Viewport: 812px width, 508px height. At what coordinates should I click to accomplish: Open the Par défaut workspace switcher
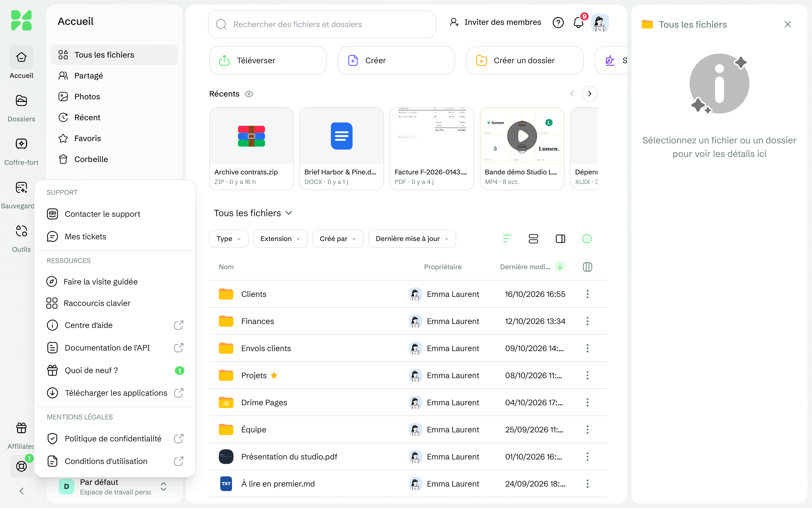tap(114, 487)
